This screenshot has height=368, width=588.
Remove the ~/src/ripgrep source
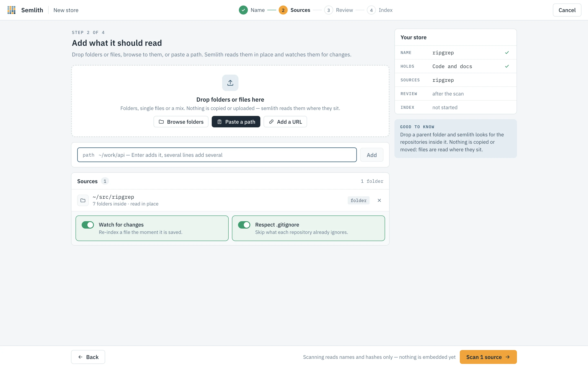coord(379,200)
